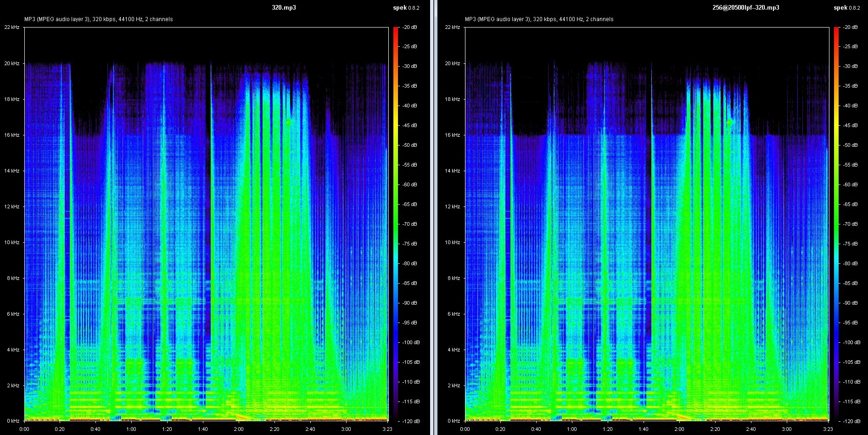This screenshot has height=435, width=868.
Task: Click the spectrogram of 256@20500lpf--320.mp3
Action: 647,224
